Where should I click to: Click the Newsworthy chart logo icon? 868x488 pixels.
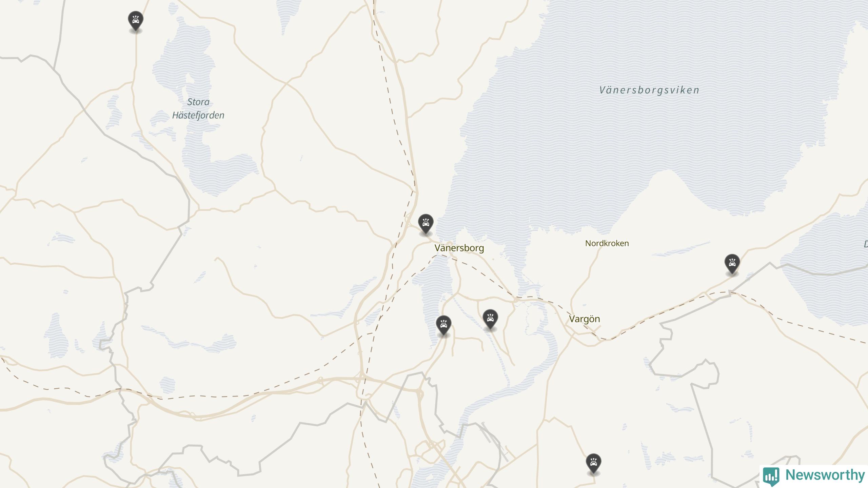pyautogui.click(x=771, y=475)
